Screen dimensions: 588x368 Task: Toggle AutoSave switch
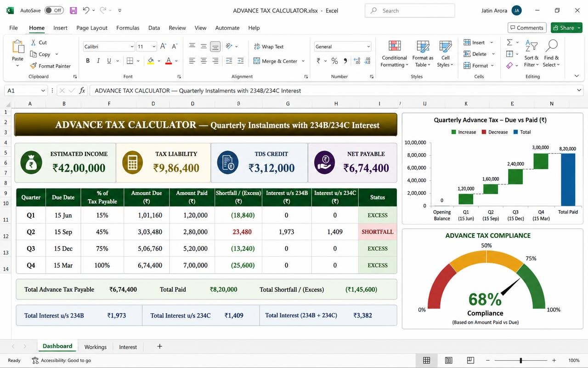54,10
